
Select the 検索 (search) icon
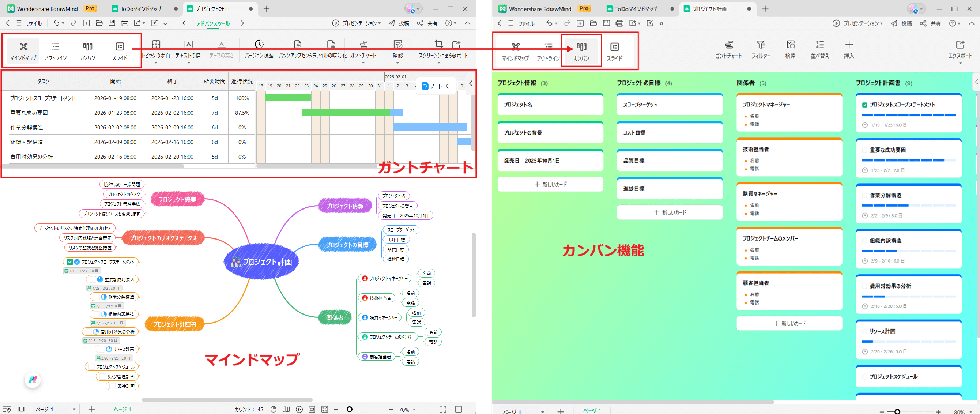pyautogui.click(x=791, y=49)
